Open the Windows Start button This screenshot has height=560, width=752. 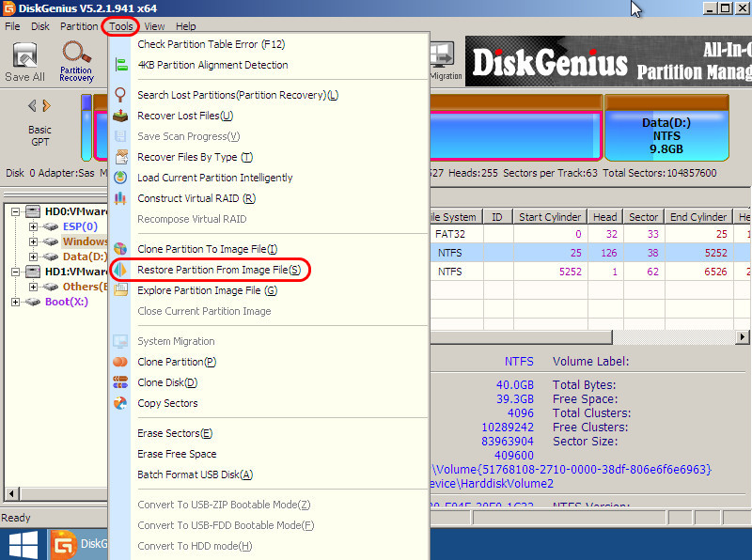23,545
